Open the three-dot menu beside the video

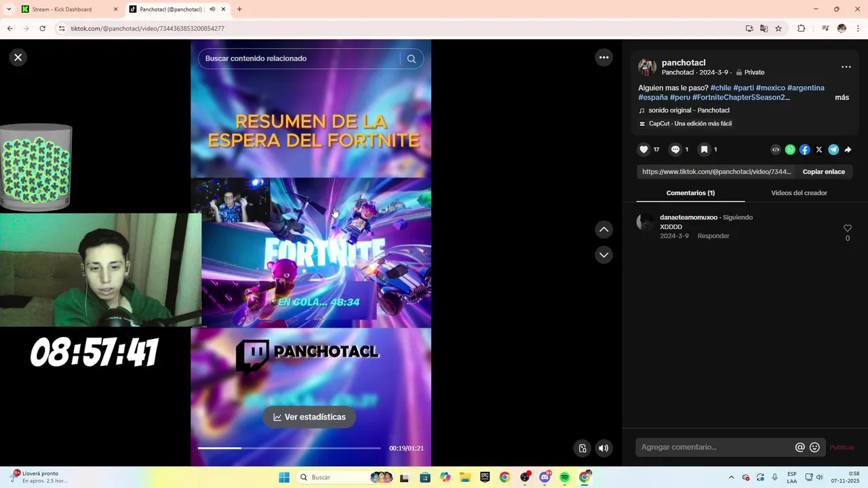click(604, 58)
